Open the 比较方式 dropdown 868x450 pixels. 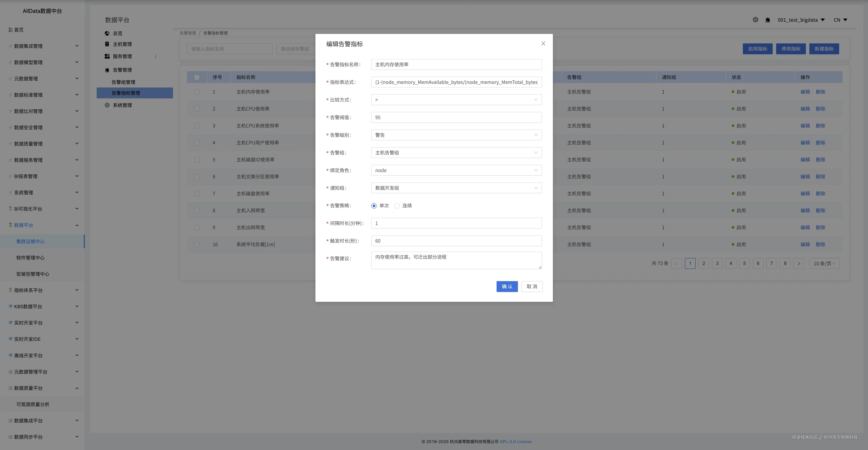coord(456,100)
